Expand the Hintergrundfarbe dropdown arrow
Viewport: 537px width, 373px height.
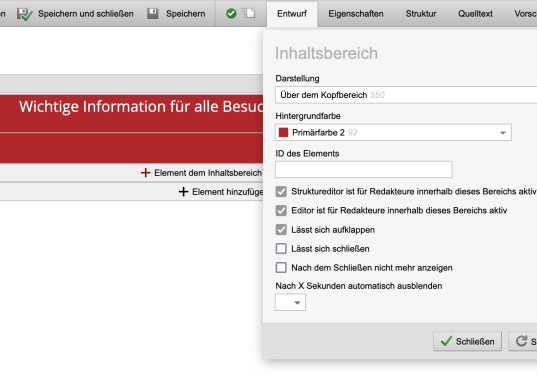click(503, 133)
